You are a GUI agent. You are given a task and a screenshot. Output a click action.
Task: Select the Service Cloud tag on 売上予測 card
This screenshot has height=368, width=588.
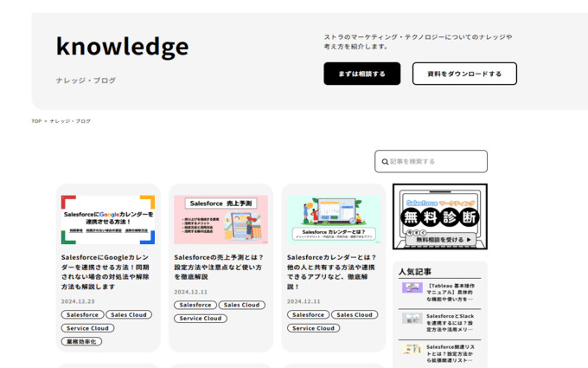[201, 319]
